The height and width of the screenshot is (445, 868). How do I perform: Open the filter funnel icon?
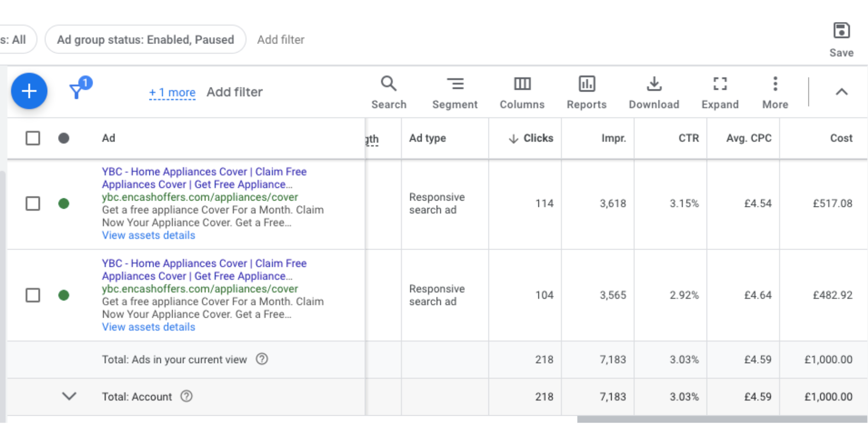(77, 91)
